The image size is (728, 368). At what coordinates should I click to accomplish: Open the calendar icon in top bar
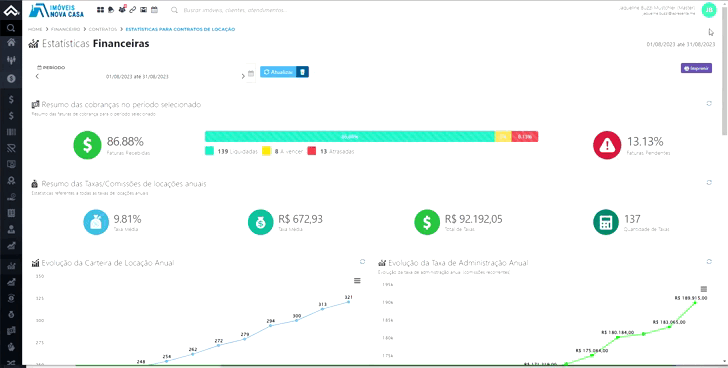(x=155, y=9)
